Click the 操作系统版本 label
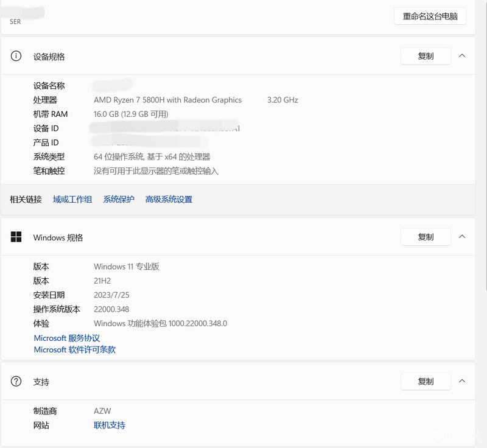487x448 pixels. point(57,309)
